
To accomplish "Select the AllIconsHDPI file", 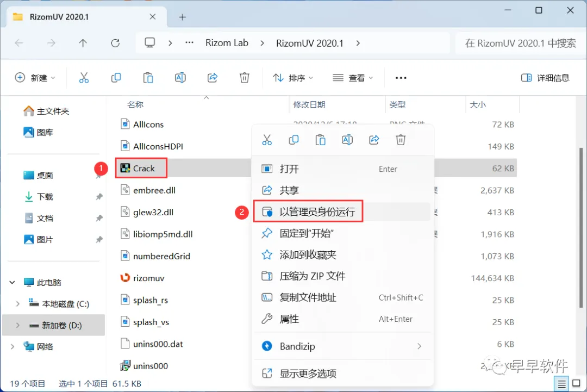I will pos(152,146).
